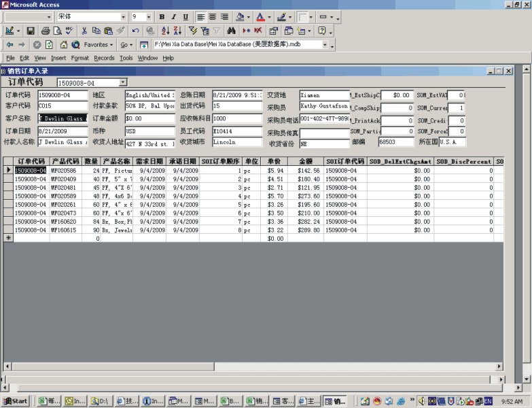Center align text

point(213,17)
